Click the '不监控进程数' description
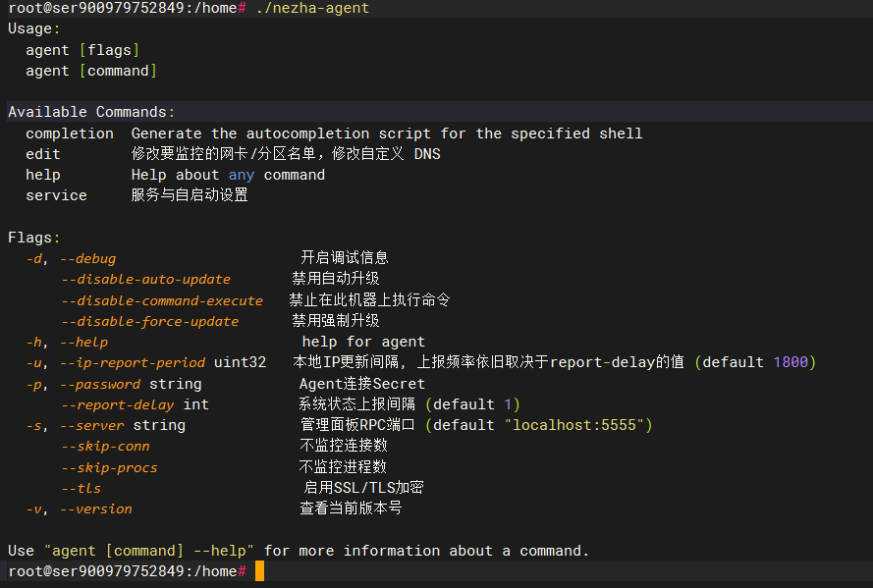This screenshot has width=873, height=588. pyautogui.click(x=343, y=466)
